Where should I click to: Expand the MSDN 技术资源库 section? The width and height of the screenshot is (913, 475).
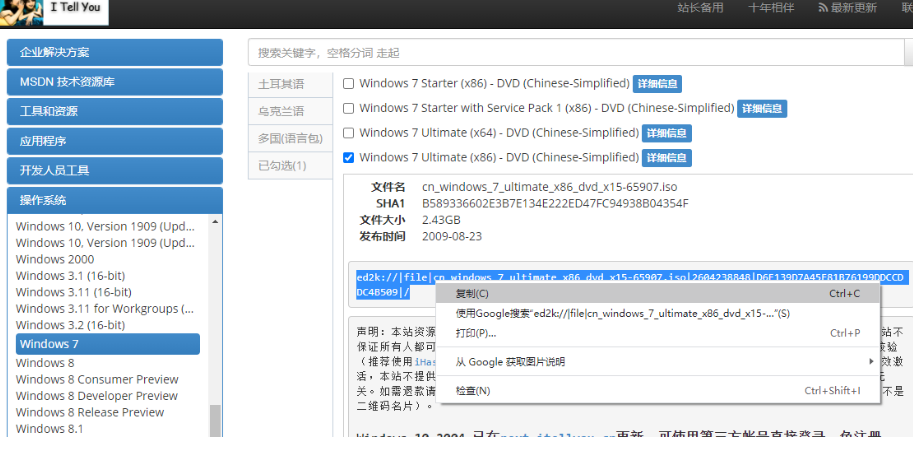[x=114, y=82]
